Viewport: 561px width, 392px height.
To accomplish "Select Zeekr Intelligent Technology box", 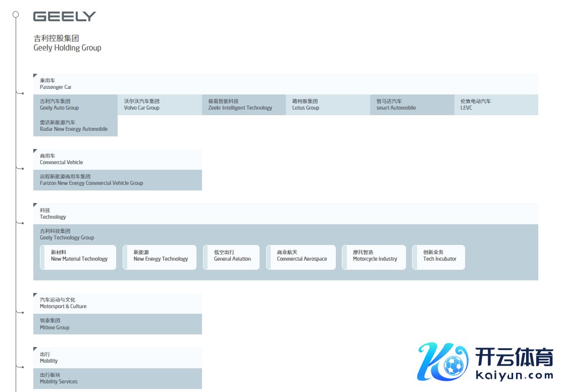I will [x=244, y=105].
